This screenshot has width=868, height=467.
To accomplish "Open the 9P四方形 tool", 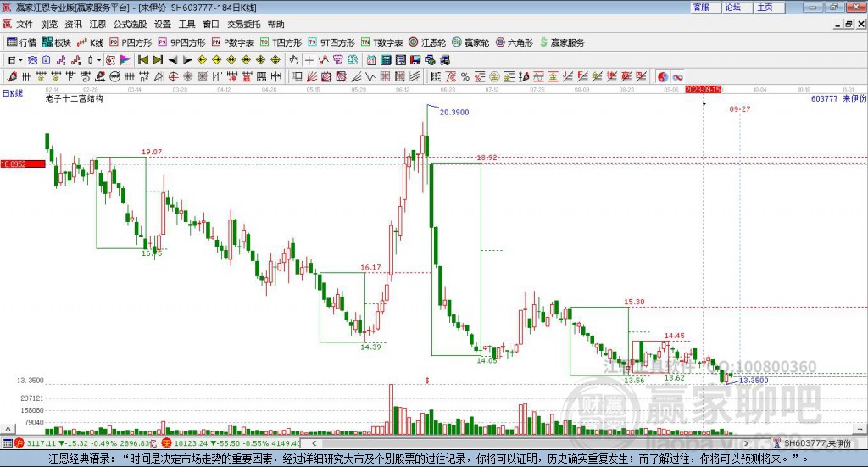I will click(x=181, y=42).
